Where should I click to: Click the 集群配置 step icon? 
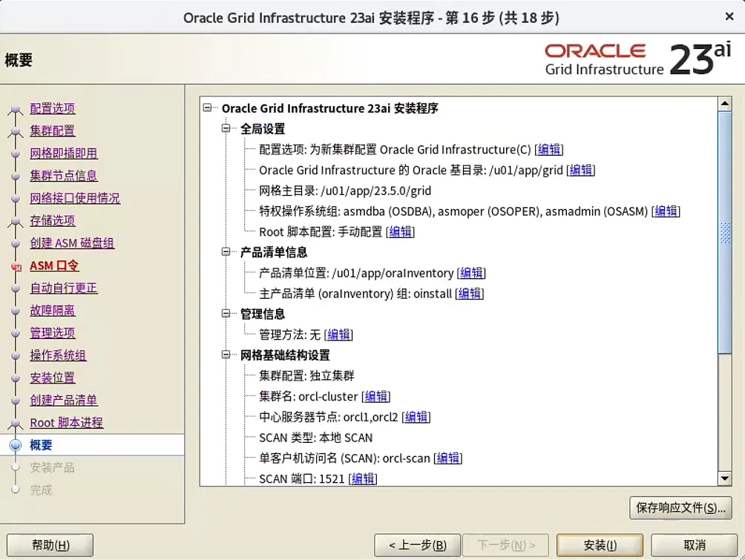click(x=16, y=131)
